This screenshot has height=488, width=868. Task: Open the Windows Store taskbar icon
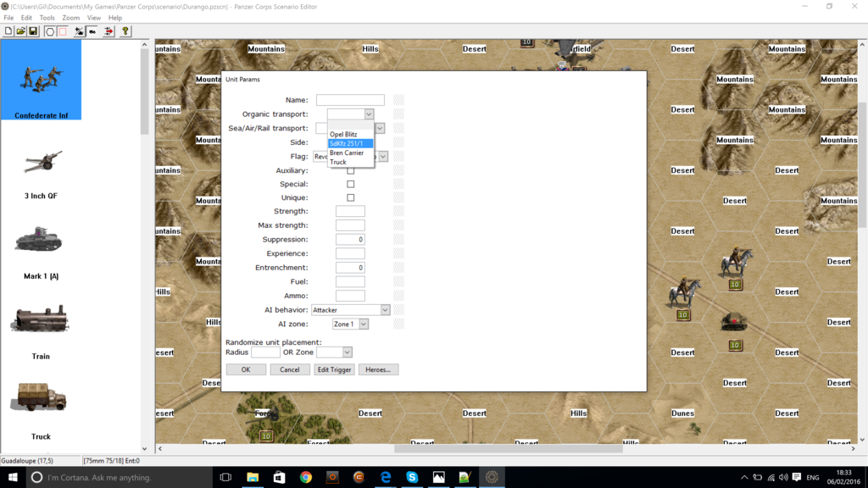(279, 477)
